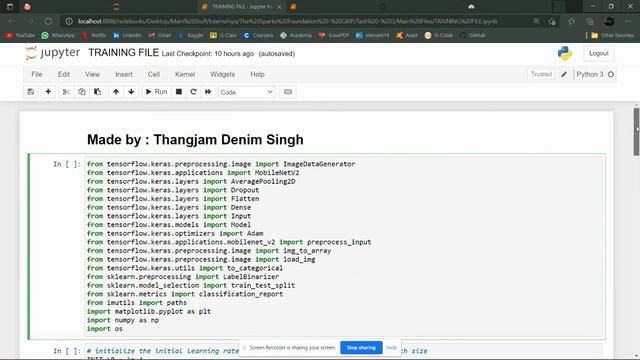Move selected cell up

coord(116,92)
